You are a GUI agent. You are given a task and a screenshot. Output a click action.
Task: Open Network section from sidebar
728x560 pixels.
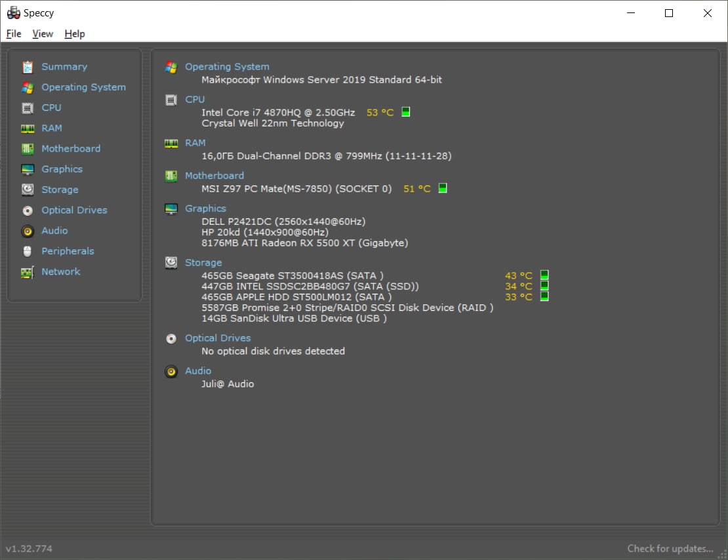tap(61, 271)
